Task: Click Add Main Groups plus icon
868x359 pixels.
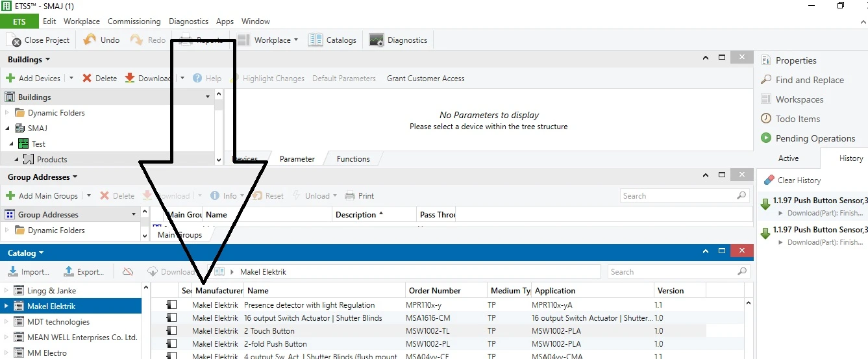Action: click(x=10, y=195)
